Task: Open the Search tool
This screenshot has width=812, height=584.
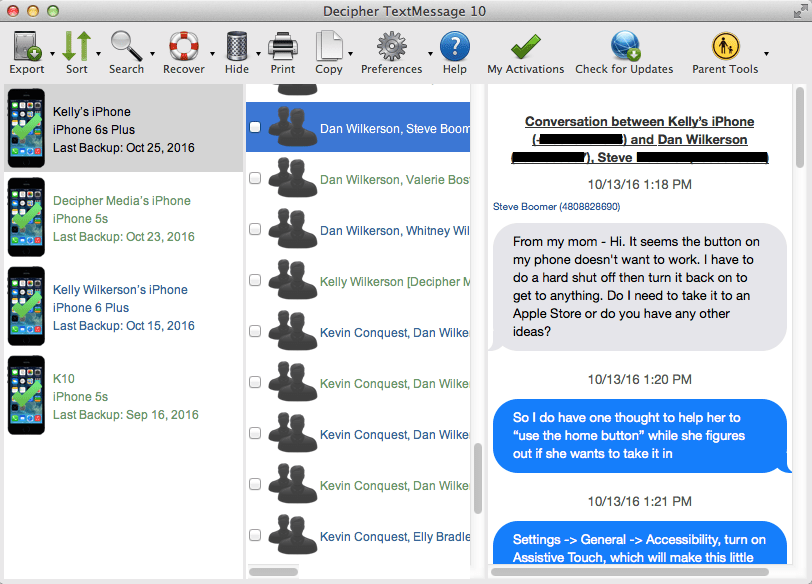Action: [x=127, y=45]
